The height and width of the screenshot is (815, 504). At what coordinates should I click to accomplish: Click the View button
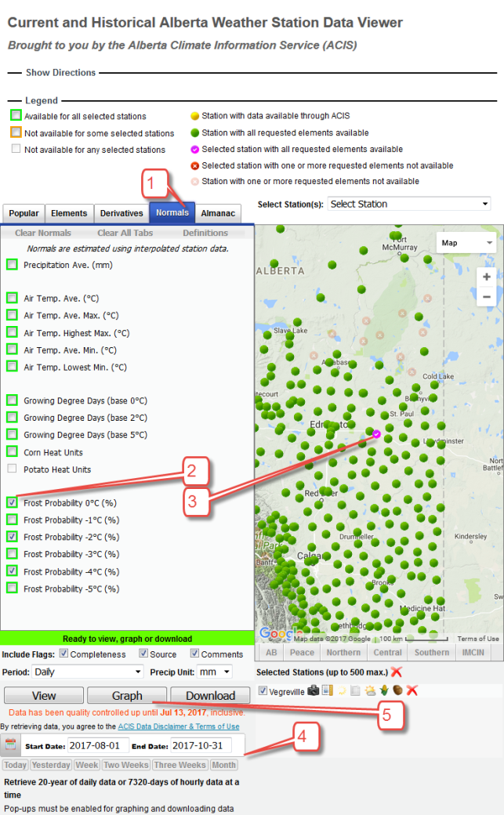(x=44, y=695)
